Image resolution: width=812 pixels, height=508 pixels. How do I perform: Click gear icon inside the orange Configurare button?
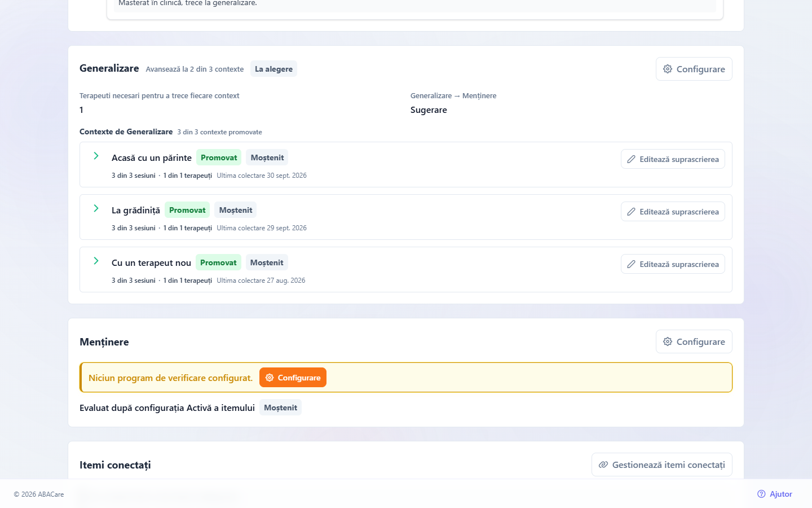[270, 378]
